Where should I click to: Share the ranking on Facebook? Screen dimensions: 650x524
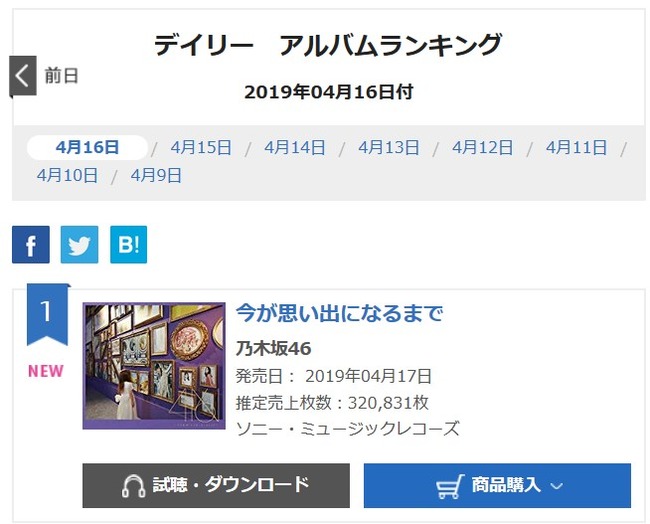pos(31,244)
